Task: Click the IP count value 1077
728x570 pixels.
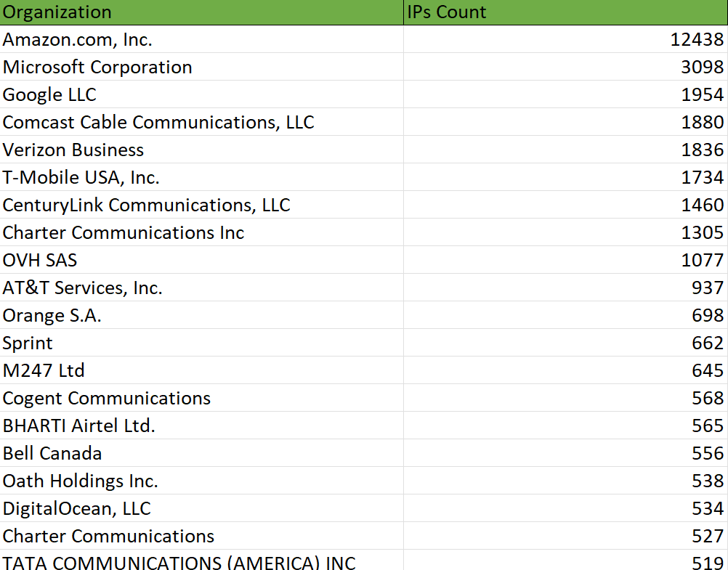Action: click(703, 260)
